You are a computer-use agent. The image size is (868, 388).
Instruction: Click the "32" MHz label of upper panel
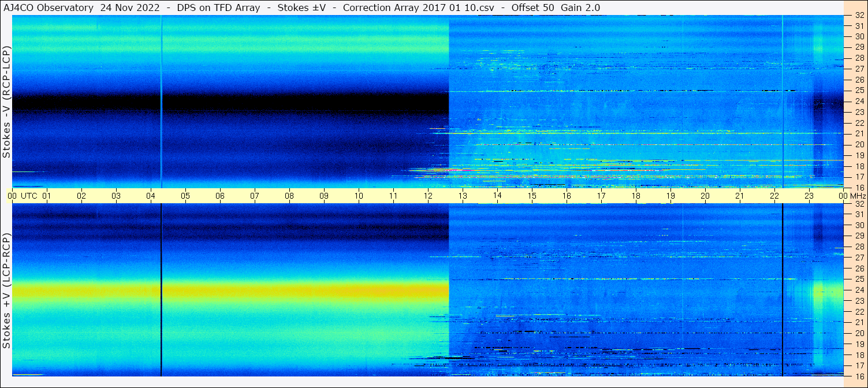[x=859, y=16]
